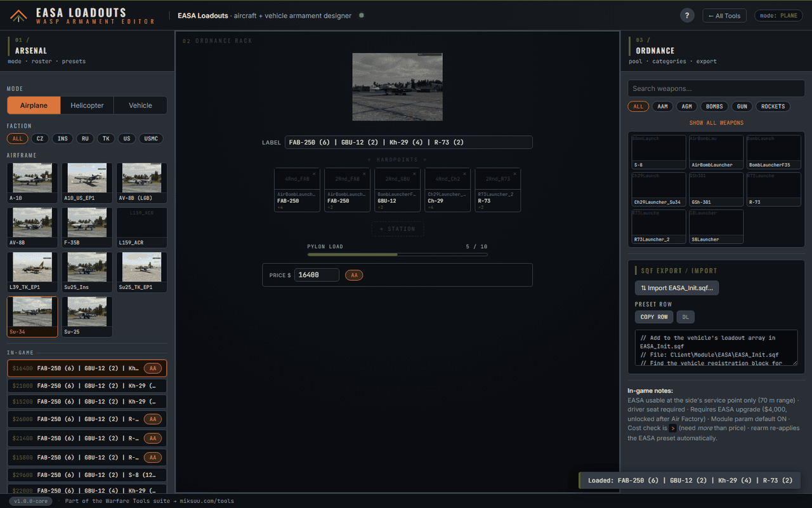Filter weapons by GUN
This screenshot has width=812, height=508.
pos(742,107)
